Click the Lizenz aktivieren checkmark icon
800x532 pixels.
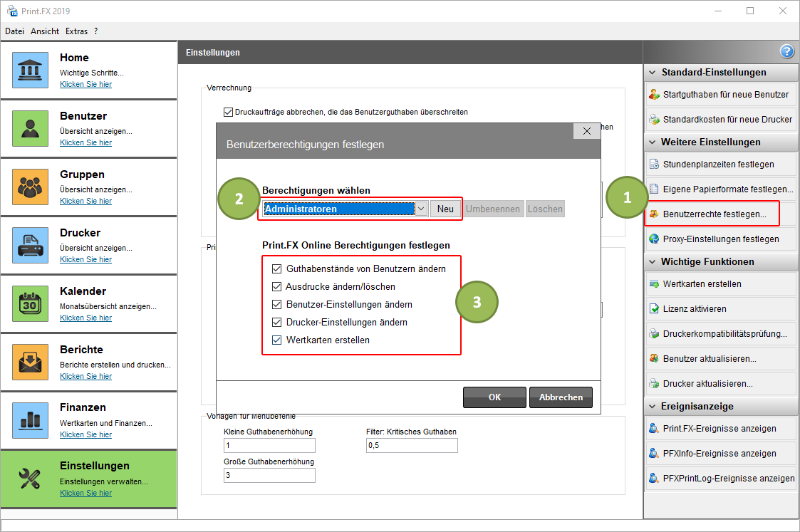click(654, 309)
